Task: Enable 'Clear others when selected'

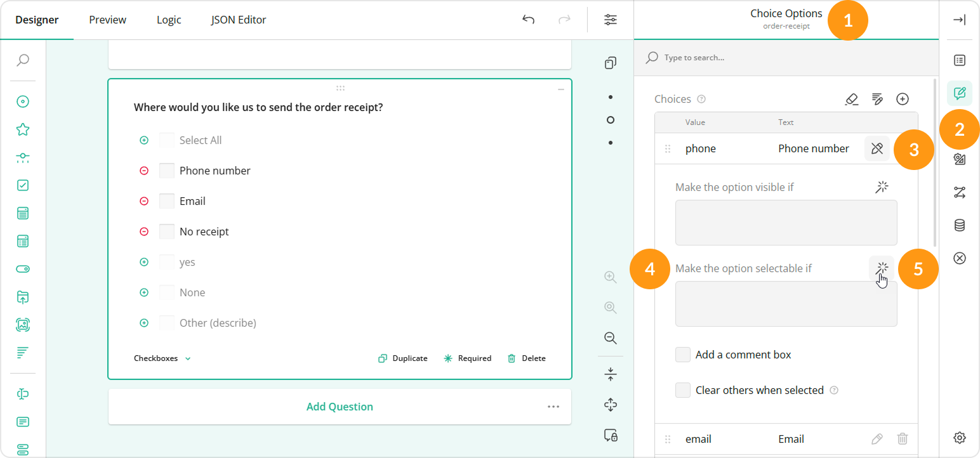Action: pyautogui.click(x=682, y=390)
